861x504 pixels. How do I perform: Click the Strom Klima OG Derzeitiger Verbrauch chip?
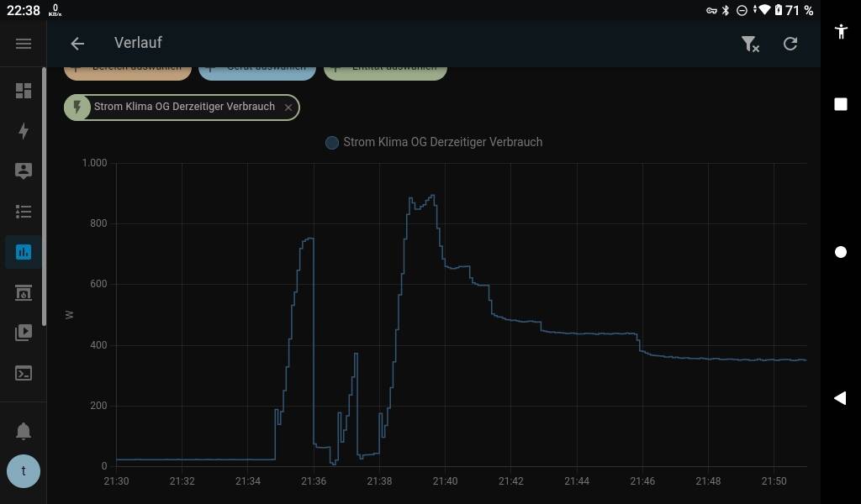(183, 108)
